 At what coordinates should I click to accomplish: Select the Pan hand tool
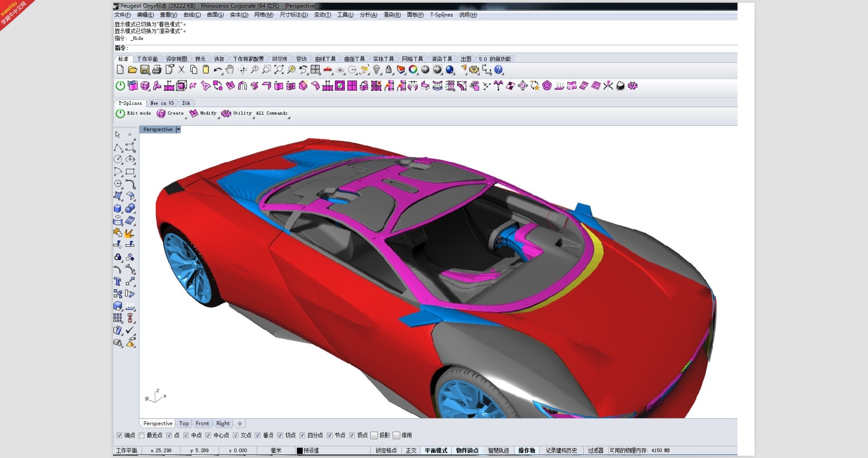230,70
